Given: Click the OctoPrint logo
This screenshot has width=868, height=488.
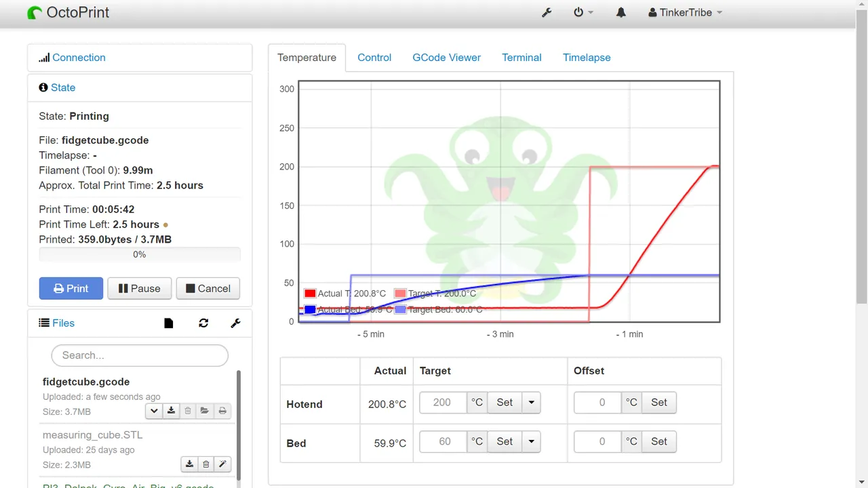Looking at the screenshot, I should [x=68, y=12].
